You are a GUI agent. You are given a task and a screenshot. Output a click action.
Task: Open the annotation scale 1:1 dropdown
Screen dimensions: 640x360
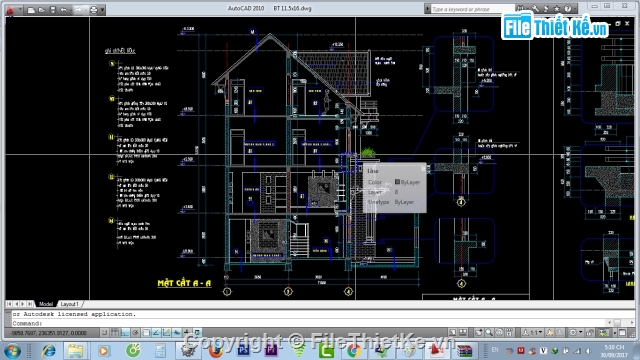click(533, 333)
